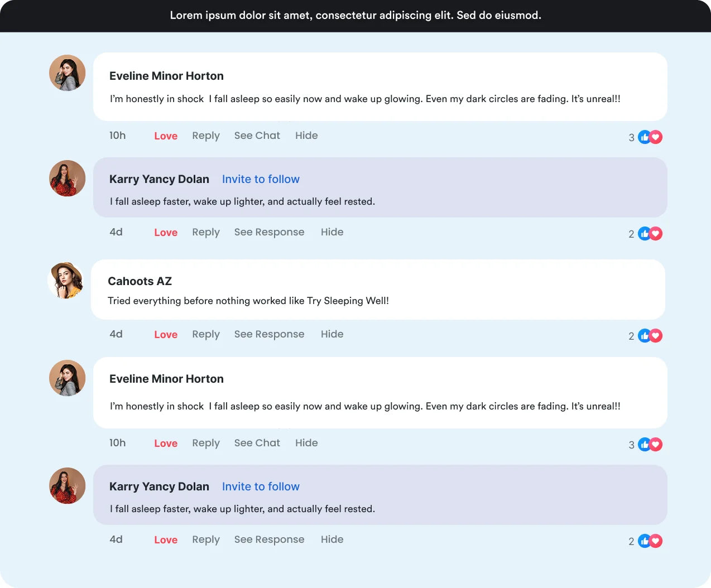Open Cahoots AZ's profile picture
This screenshot has height=588, width=711.
[66, 281]
